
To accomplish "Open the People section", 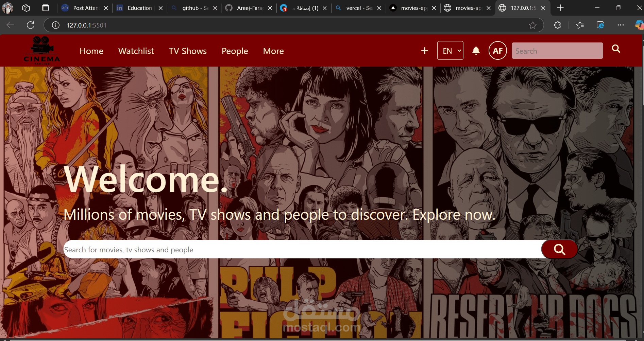I will click(x=235, y=51).
